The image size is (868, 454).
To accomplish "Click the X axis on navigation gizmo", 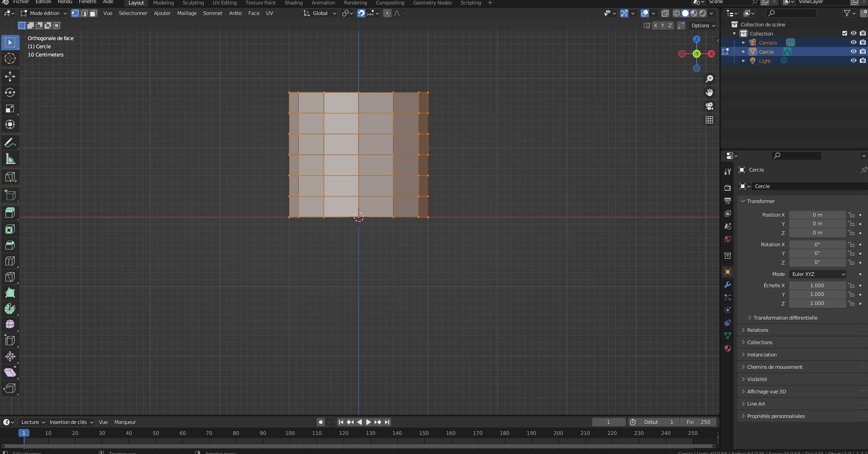I will [x=711, y=54].
